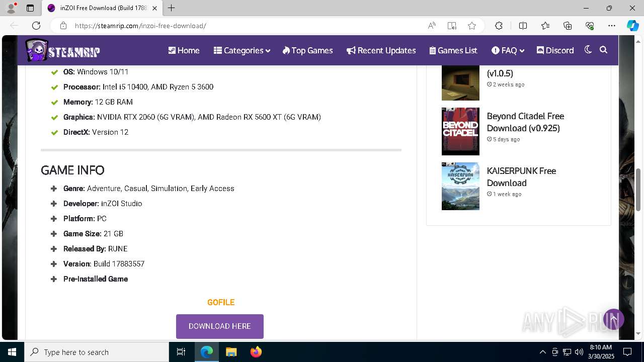Click the scroll-to-top arrow button
Viewport: 644px width, 362px height.
(614, 319)
